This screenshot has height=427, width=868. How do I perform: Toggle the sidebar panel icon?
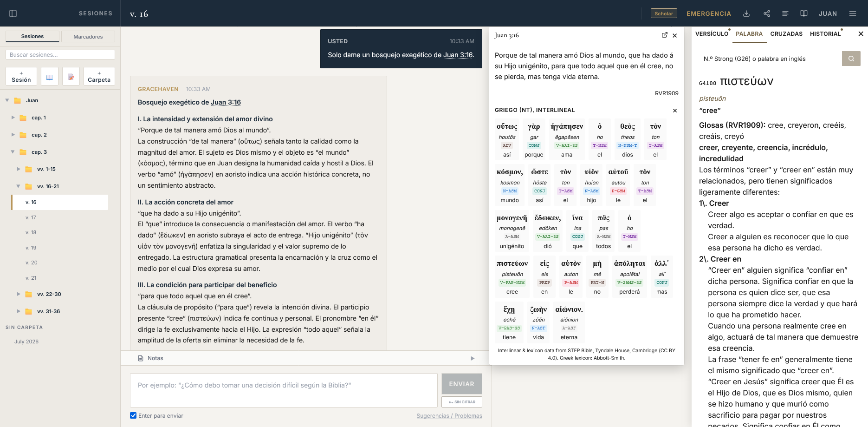[13, 13]
